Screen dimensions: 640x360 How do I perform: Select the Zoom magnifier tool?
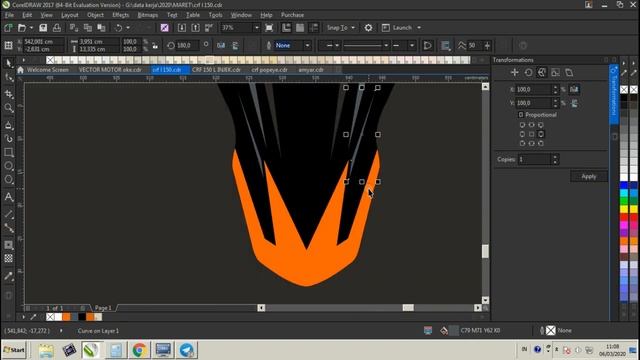[9, 108]
